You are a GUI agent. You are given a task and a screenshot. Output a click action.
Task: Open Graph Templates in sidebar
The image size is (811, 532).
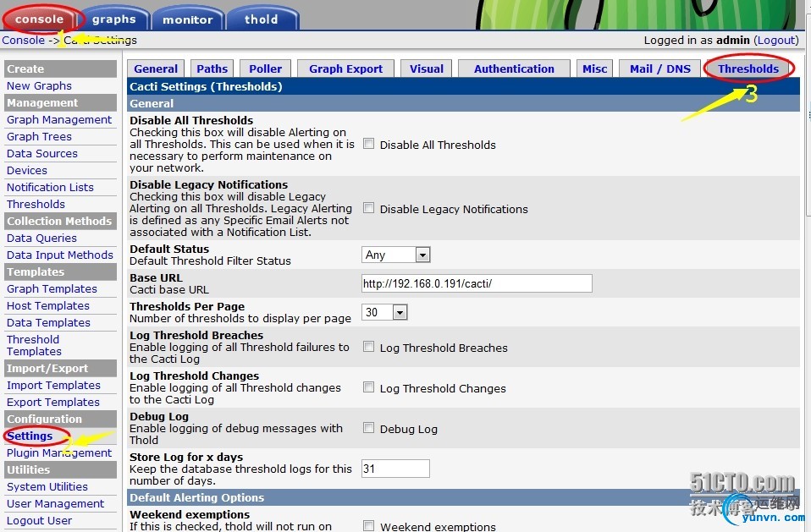[x=52, y=288]
